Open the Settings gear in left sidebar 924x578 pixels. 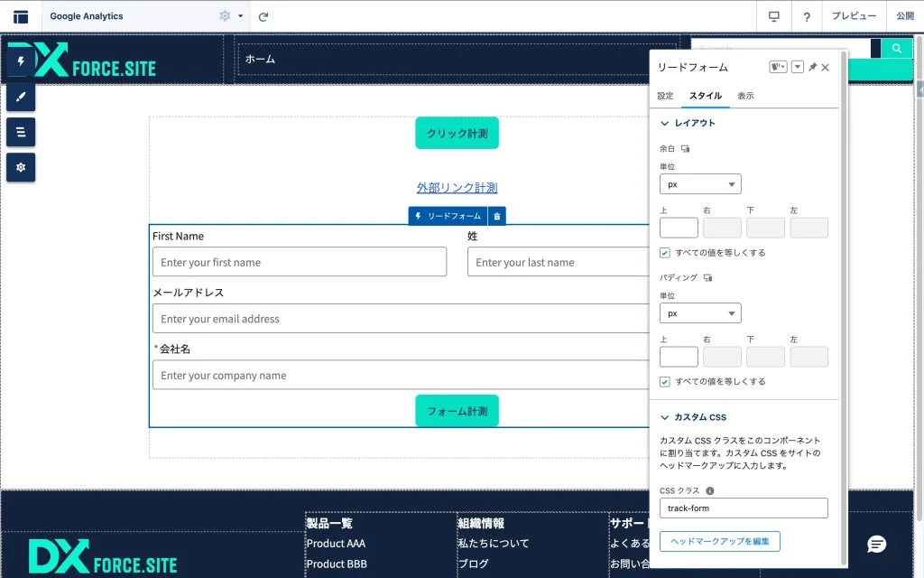coord(21,167)
